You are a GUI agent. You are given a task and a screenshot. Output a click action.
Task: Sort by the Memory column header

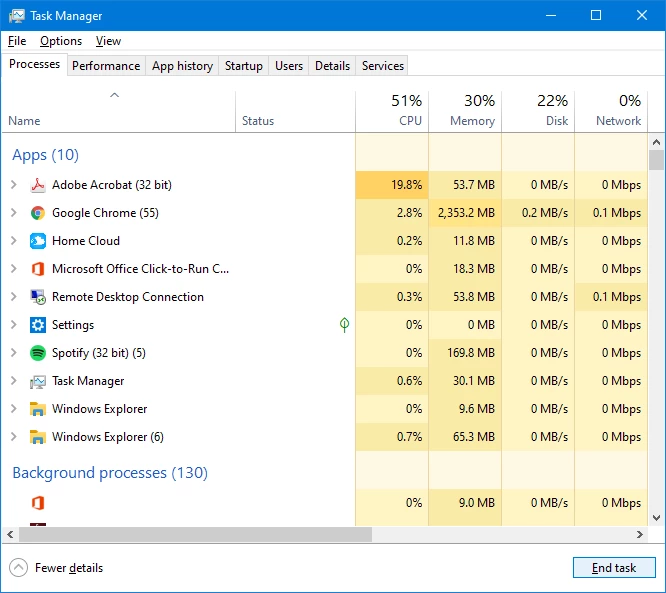click(x=465, y=111)
